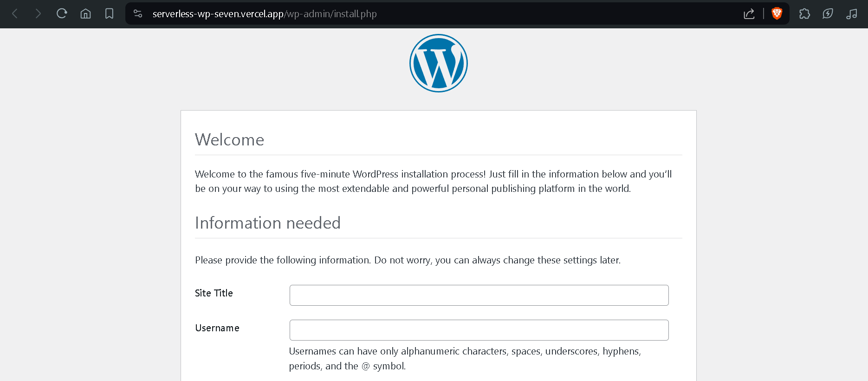
Task: Focus the Site Title text field
Action: (479, 296)
